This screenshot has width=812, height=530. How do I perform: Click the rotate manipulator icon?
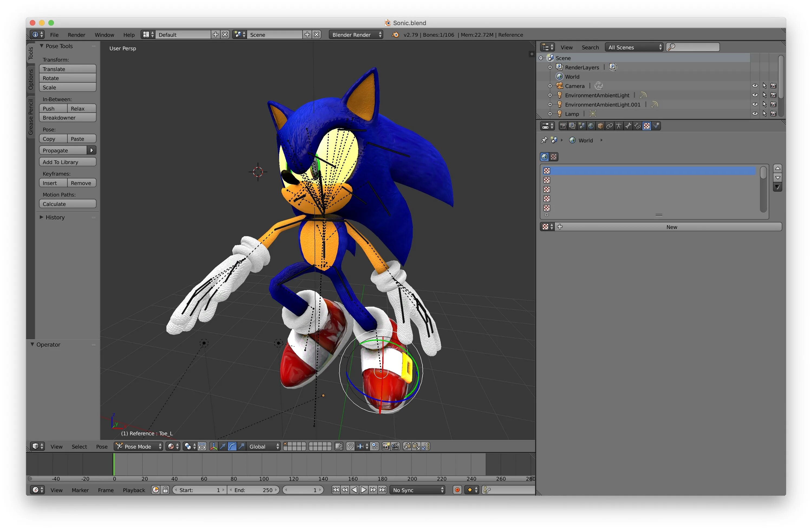point(232,446)
